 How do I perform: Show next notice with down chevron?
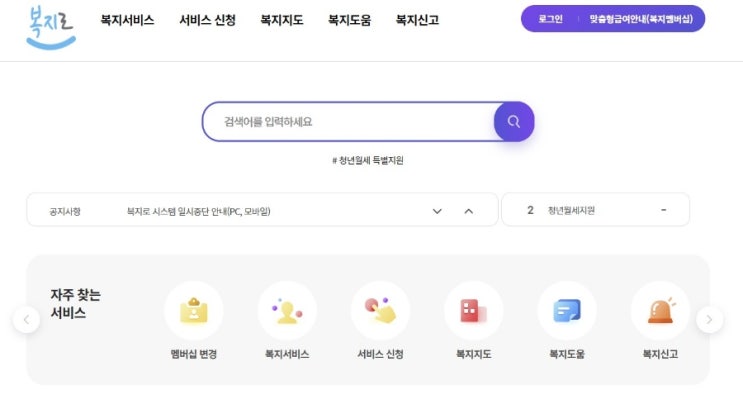pos(437,211)
